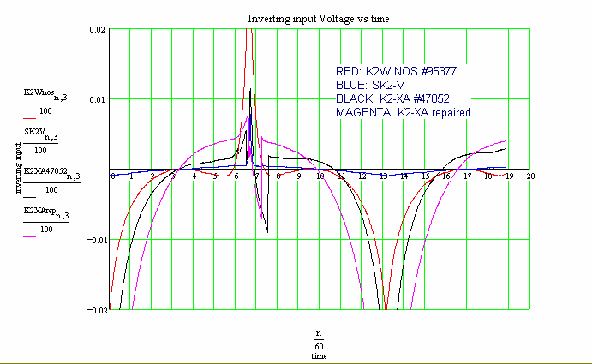592x364 pixels.
Task: Click the 'RED: K2W NOS #95377' annotation
Action: tap(394, 73)
